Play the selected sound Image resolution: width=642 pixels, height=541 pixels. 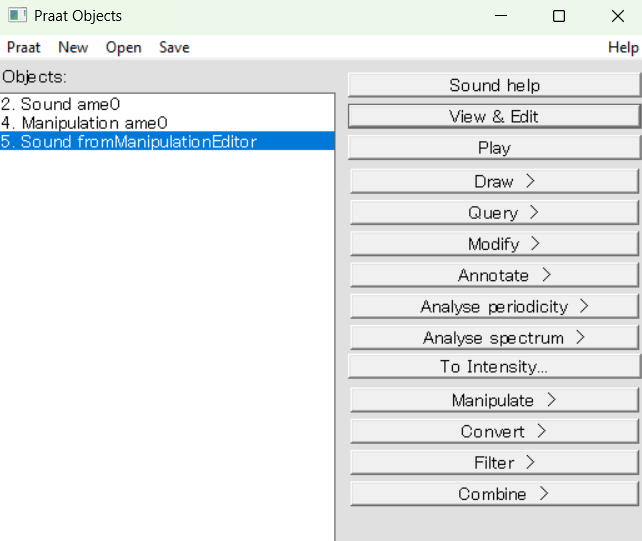(x=494, y=148)
